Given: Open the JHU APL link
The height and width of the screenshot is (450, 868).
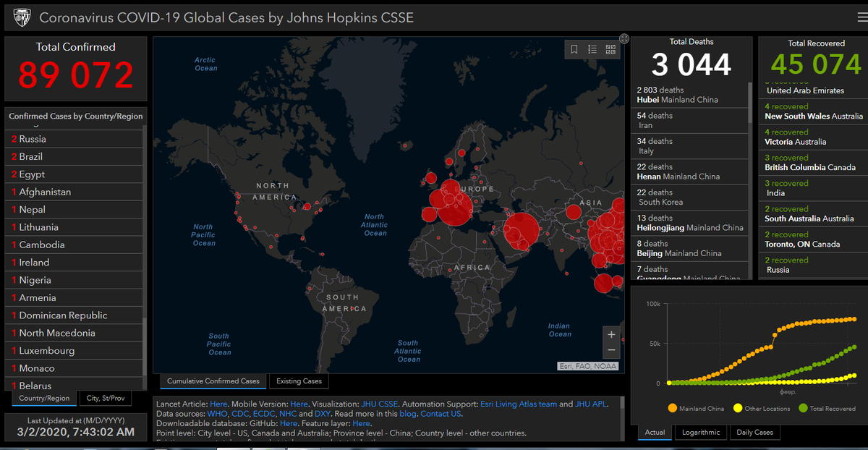Looking at the screenshot, I should click(592, 404).
